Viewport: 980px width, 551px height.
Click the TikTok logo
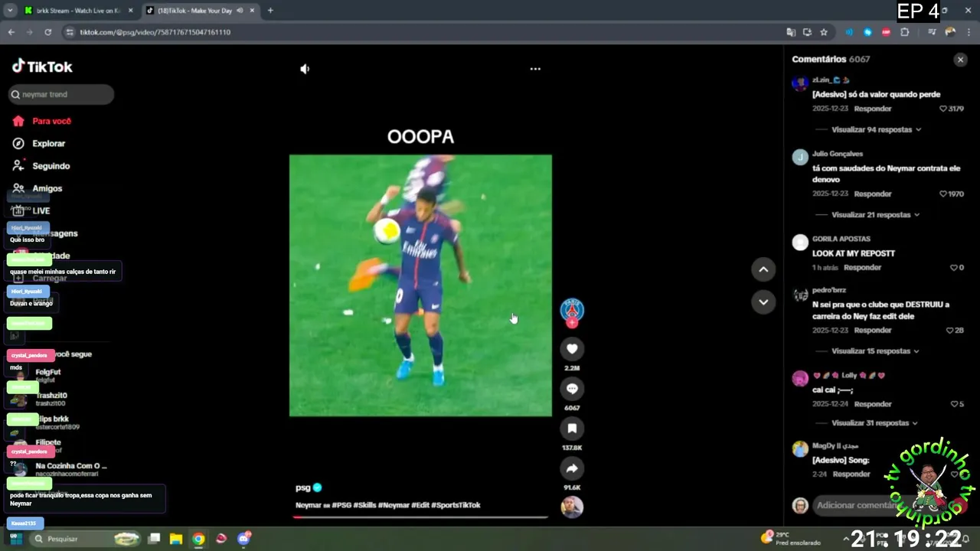click(42, 67)
